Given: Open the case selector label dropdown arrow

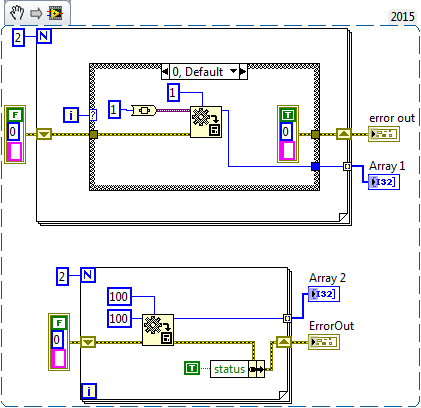Looking at the screenshot, I should tap(234, 71).
